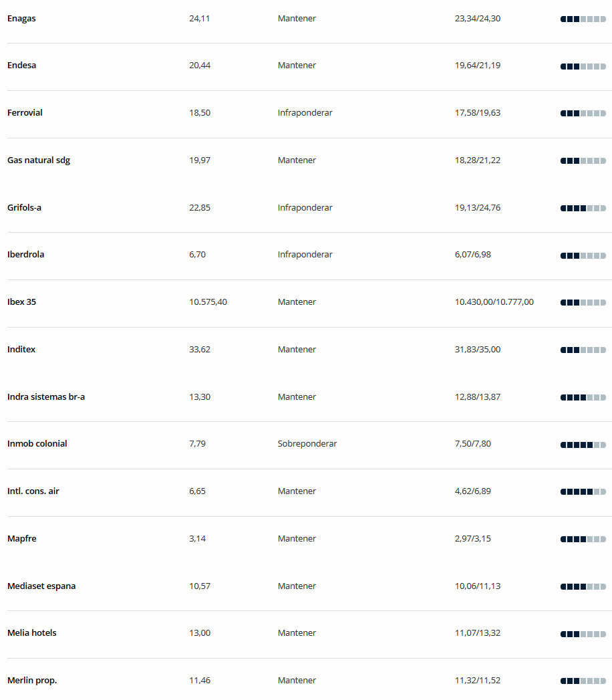Click the Ibex 35 rating bar indicator

tap(583, 303)
